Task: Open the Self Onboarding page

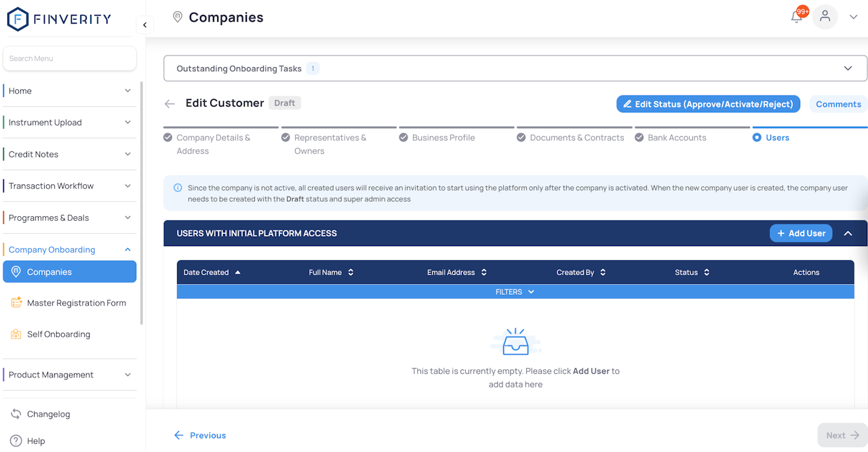Action: tap(58, 334)
